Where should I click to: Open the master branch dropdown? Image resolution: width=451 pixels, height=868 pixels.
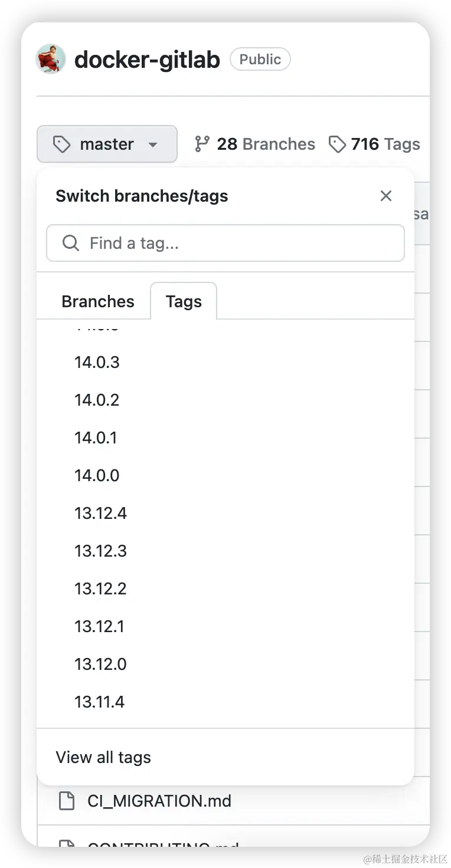tap(107, 144)
